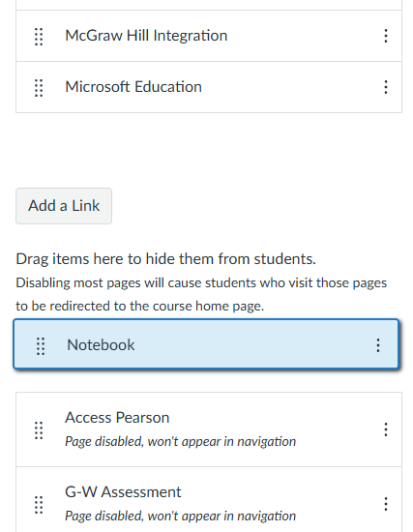413x532 pixels.
Task: Select the Microsoft Education item label
Action: (x=133, y=87)
